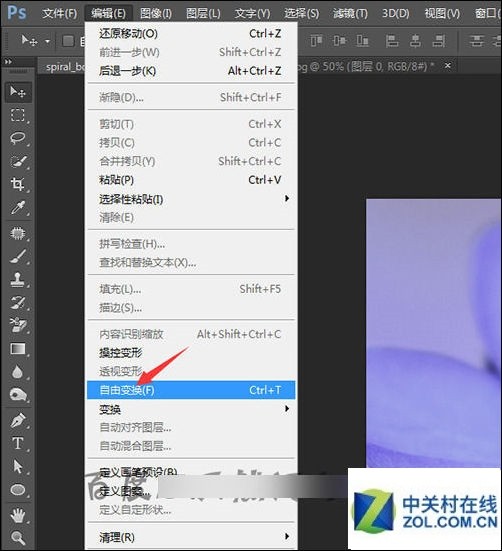Image resolution: width=502 pixels, height=551 pixels.
Task: Select the Pen tool
Action: tap(18, 420)
